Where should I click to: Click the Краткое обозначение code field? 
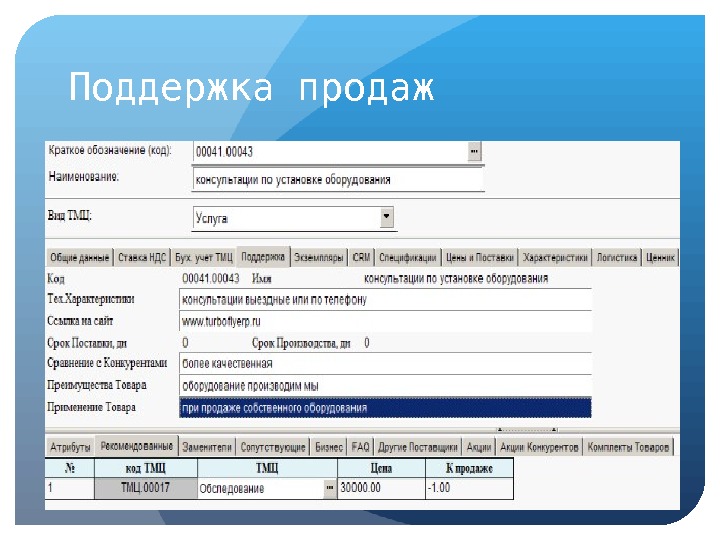point(331,152)
